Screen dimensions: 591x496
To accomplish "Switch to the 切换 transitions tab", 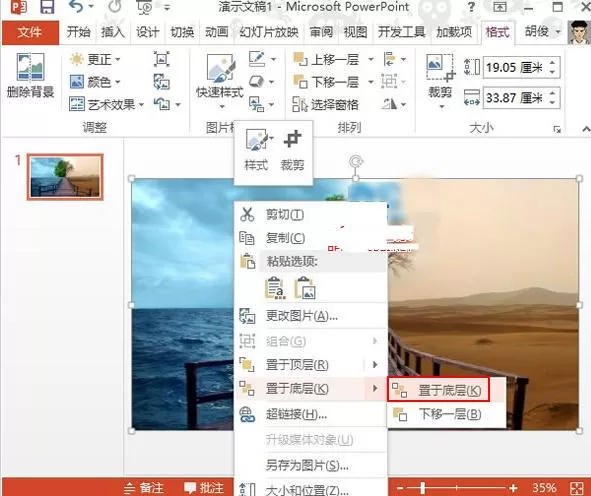I will pyautogui.click(x=182, y=32).
